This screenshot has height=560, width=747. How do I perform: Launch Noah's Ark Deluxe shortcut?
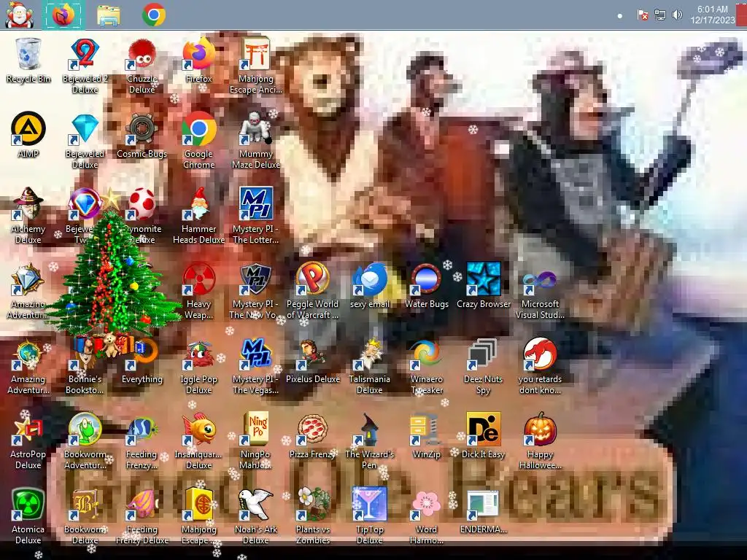coord(256,516)
